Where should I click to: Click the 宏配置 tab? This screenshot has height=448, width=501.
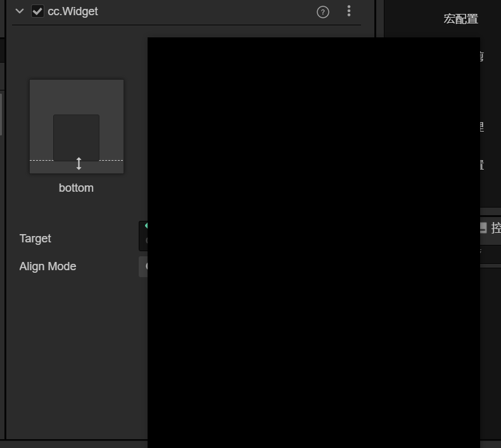(460, 19)
